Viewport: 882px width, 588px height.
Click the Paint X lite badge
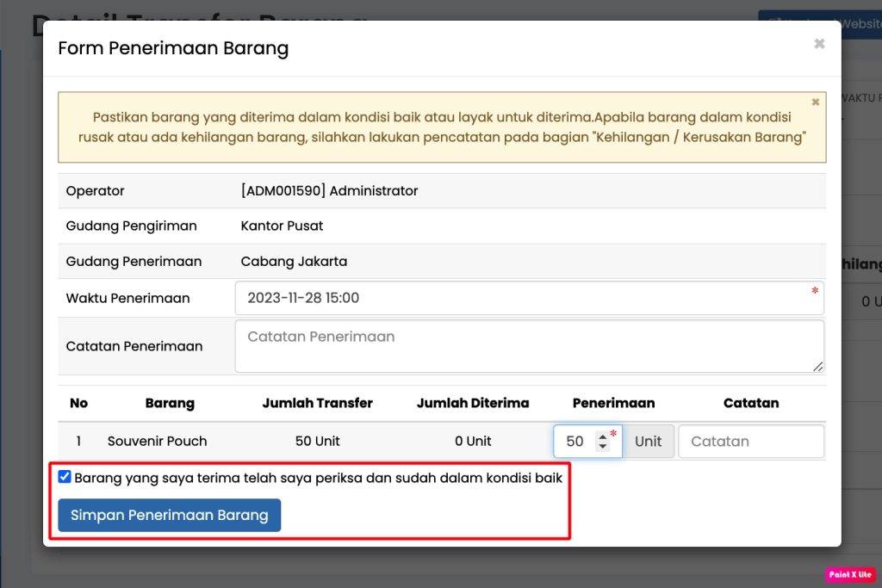[850, 574]
